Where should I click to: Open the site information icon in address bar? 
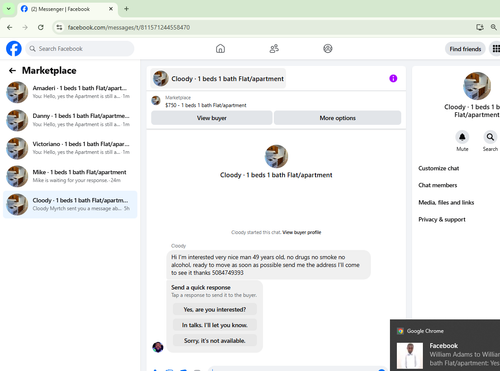59,27
